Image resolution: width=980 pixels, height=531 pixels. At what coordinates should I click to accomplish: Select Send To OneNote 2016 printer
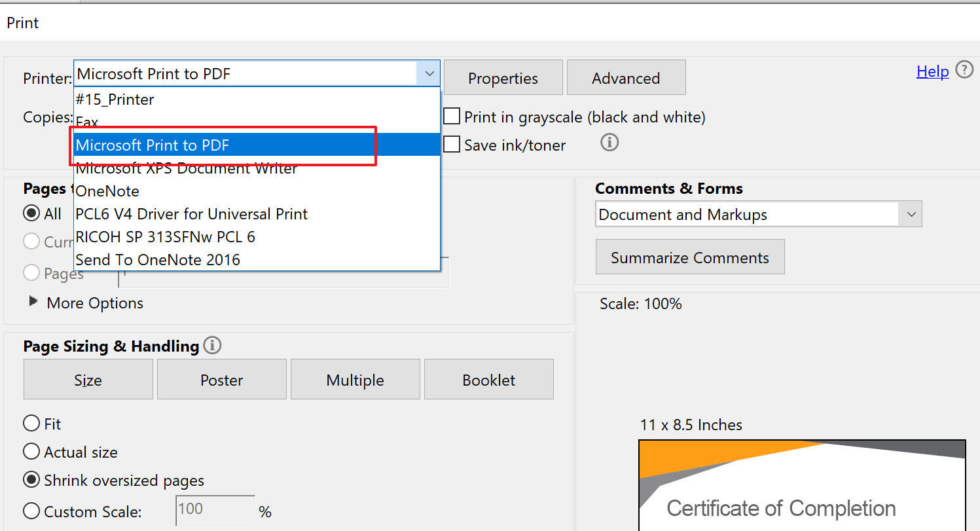pyautogui.click(x=158, y=259)
